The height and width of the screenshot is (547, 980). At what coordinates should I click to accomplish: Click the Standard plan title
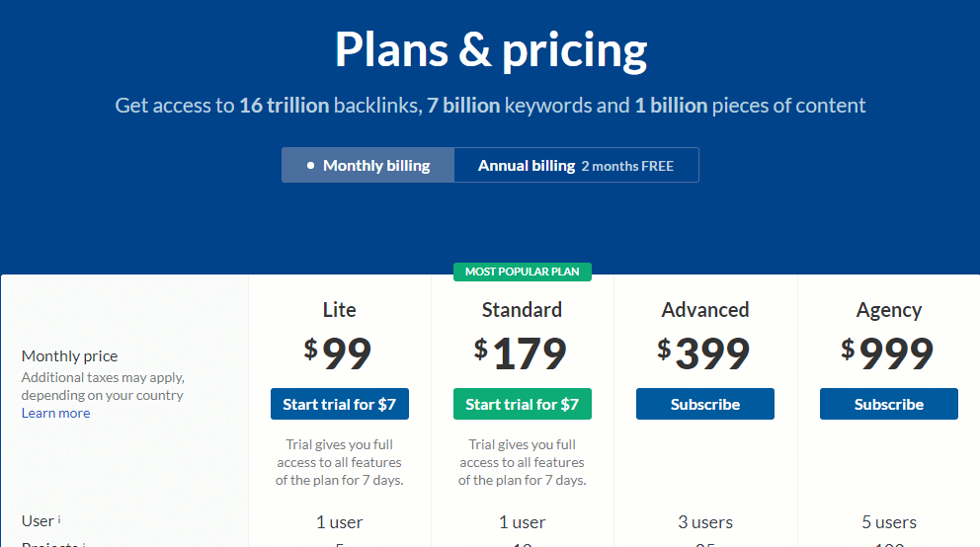(522, 310)
